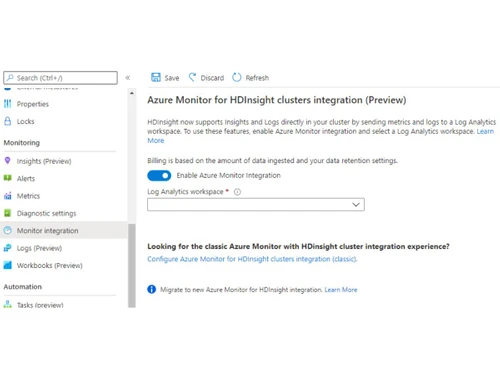Click the Refresh button label
Viewport: 500px width, 375px height.
257,78
